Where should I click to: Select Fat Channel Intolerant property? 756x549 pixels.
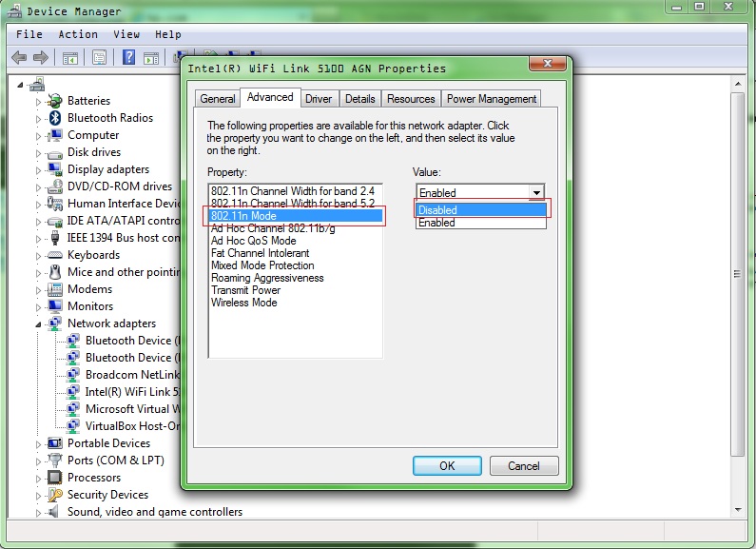pyautogui.click(x=296, y=253)
